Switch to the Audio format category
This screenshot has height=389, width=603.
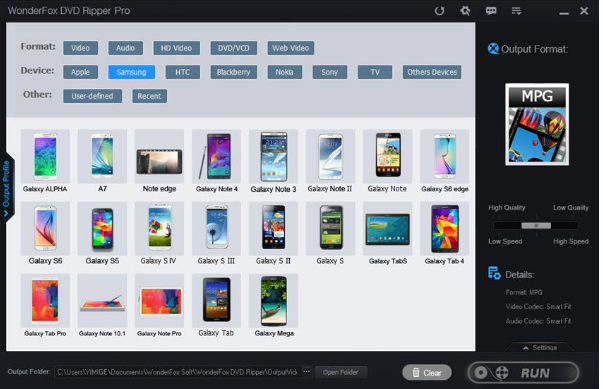tap(125, 48)
